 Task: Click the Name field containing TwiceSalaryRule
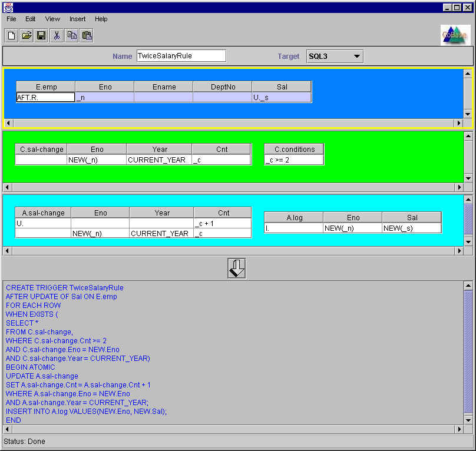pyautogui.click(x=181, y=56)
